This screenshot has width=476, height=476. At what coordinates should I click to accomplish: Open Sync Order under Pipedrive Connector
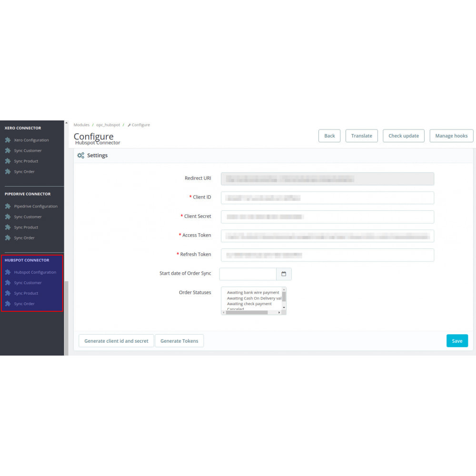tap(24, 238)
